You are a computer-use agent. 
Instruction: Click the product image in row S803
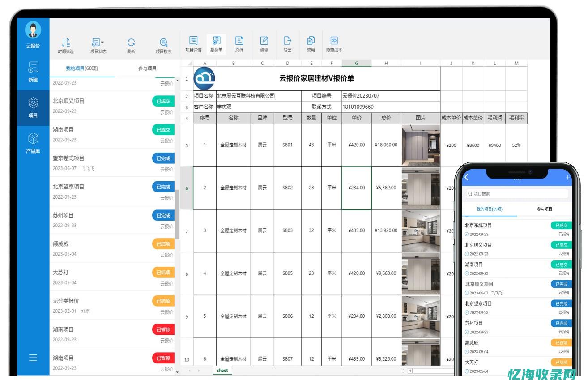point(421,230)
